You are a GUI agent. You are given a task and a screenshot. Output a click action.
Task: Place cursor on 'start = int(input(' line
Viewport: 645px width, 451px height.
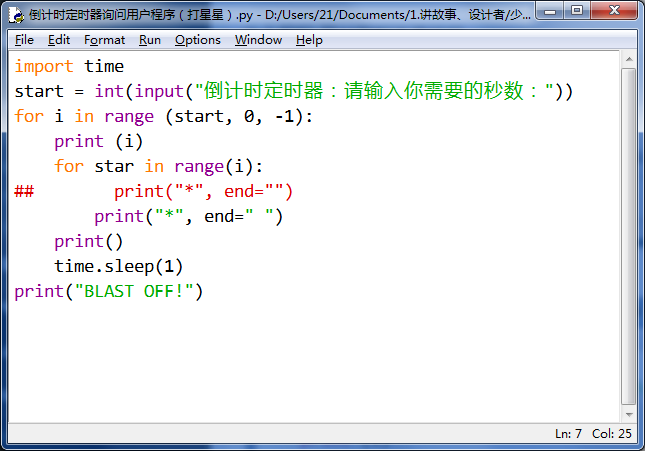click(x=293, y=91)
